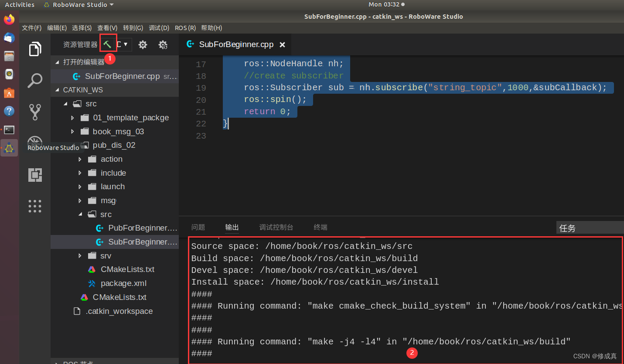Collapse the CATKIN_WS section
Viewport: 624px width, 364px height.
57,90
